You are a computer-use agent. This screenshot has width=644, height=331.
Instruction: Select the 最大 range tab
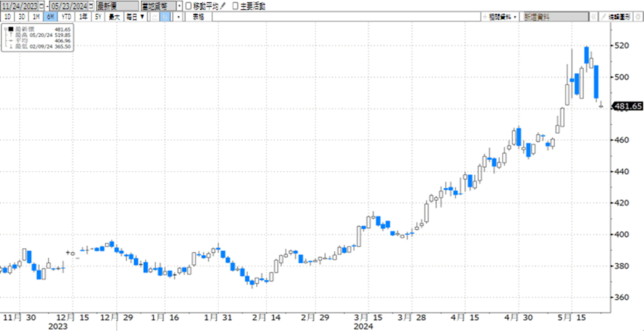coord(114,17)
